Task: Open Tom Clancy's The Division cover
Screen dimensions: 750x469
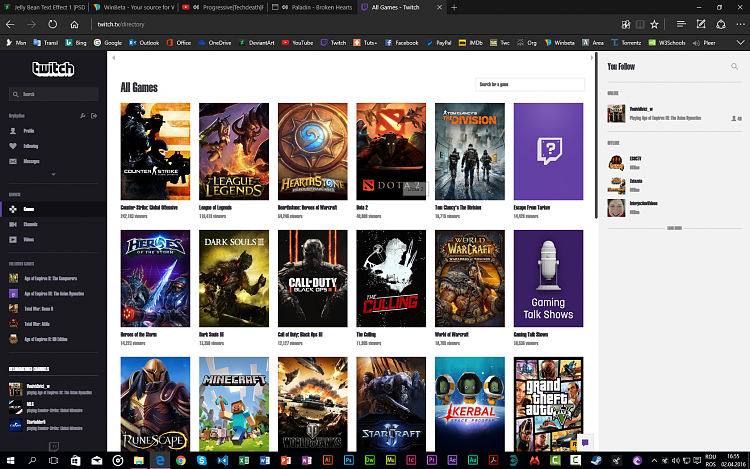Action: tap(470, 152)
